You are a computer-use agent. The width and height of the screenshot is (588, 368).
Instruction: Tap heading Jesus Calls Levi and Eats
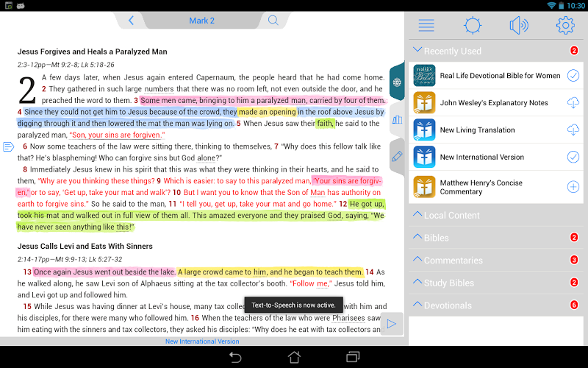[x=85, y=246]
